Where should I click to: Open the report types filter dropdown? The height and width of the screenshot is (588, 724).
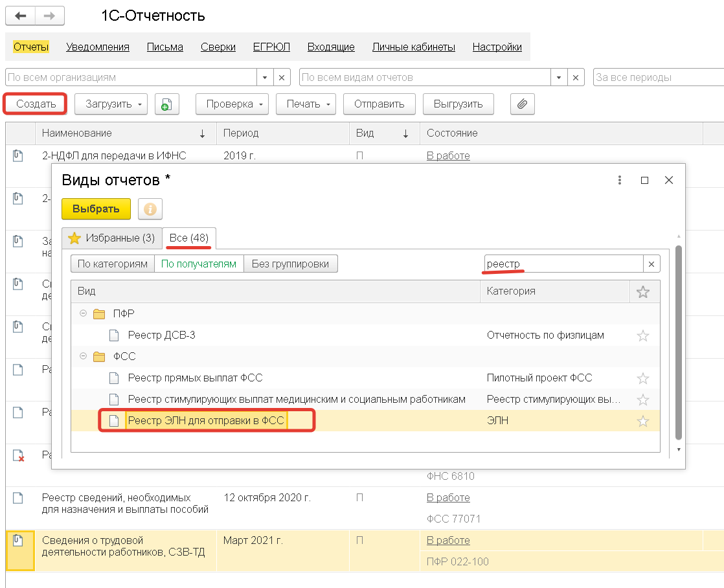pos(559,78)
